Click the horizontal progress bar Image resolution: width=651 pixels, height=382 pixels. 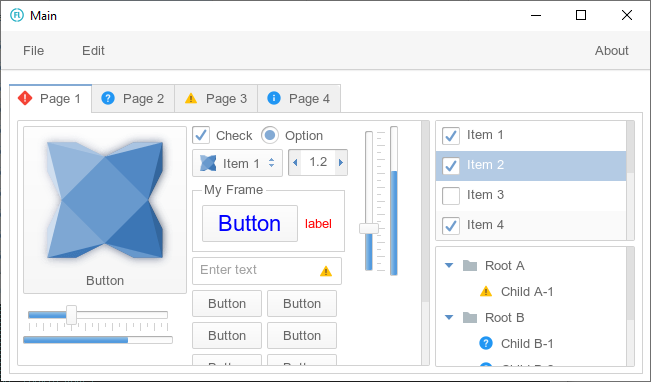click(98, 340)
